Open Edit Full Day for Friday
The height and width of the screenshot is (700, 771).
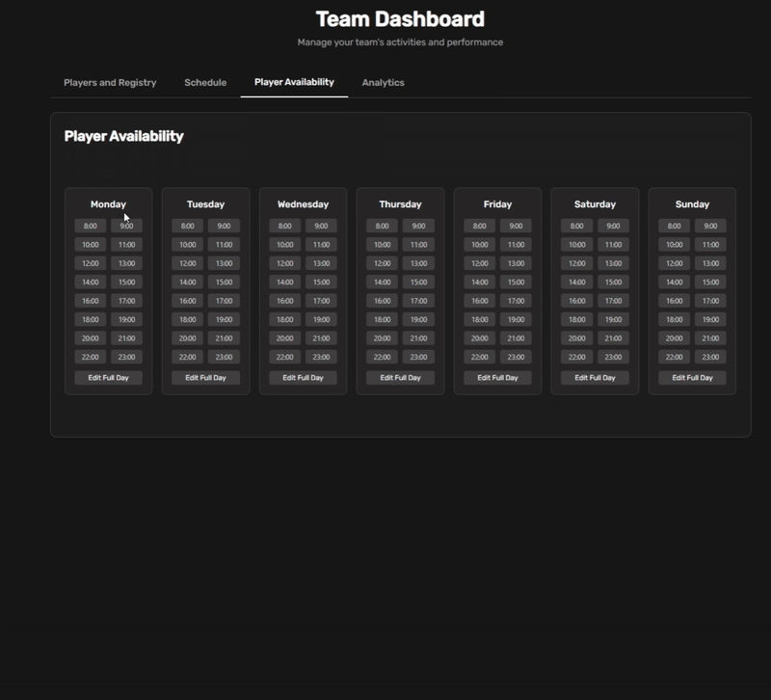click(x=497, y=378)
